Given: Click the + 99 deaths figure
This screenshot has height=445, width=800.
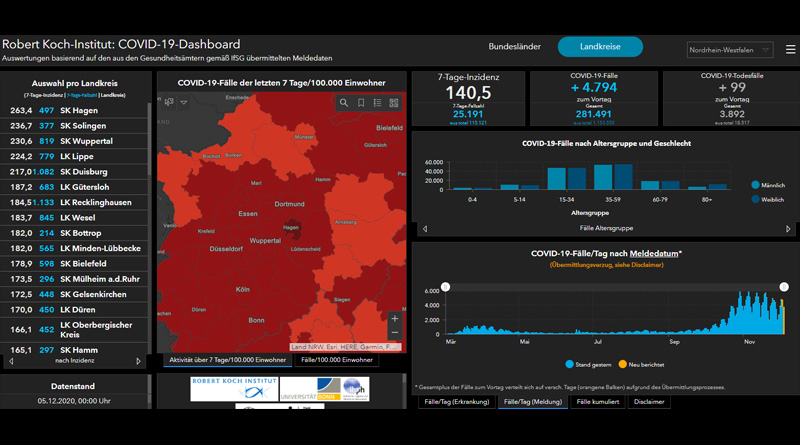Looking at the screenshot, I should pos(732,88).
